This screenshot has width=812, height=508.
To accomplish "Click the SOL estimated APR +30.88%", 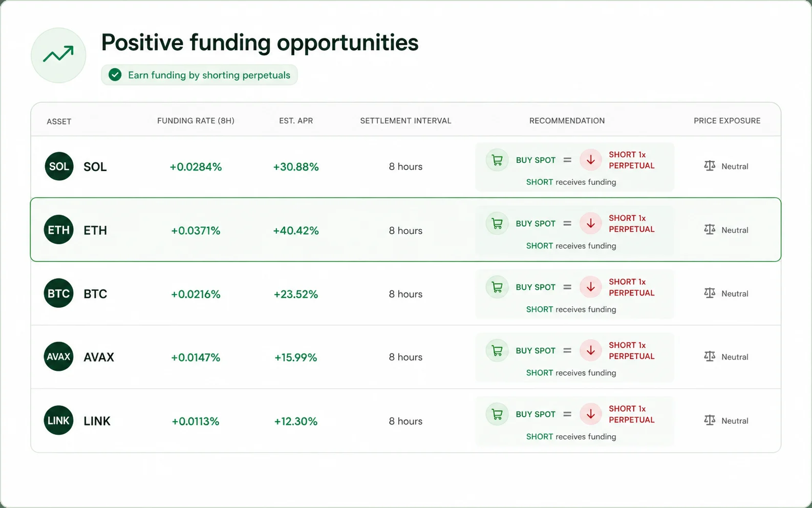I will point(296,167).
